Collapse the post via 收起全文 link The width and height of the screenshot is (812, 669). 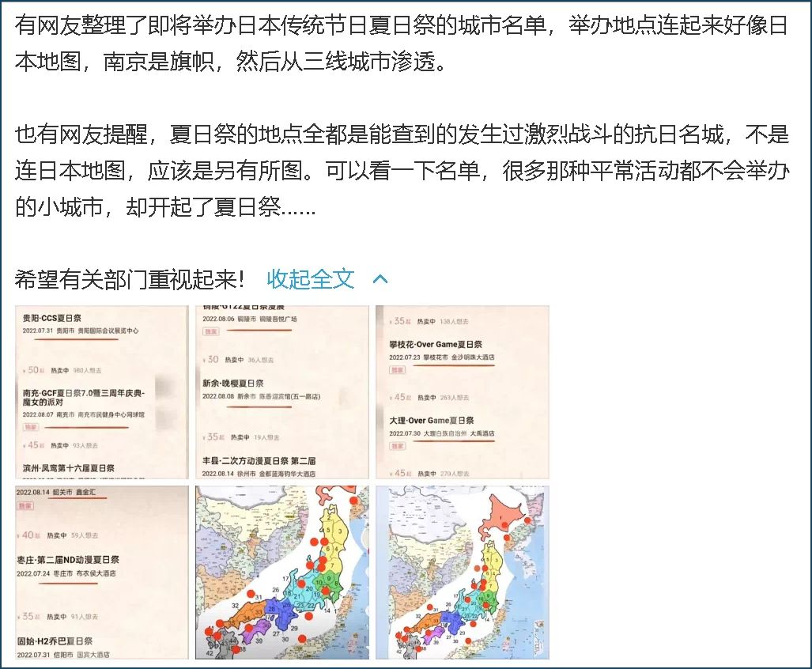coord(310,279)
